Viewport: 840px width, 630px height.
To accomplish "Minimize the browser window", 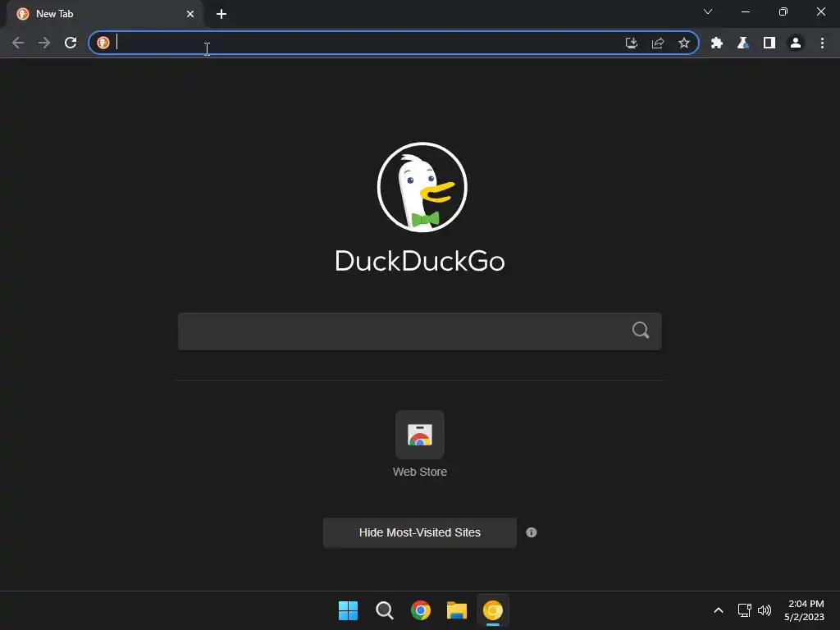I will pyautogui.click(x=745, y=11).
